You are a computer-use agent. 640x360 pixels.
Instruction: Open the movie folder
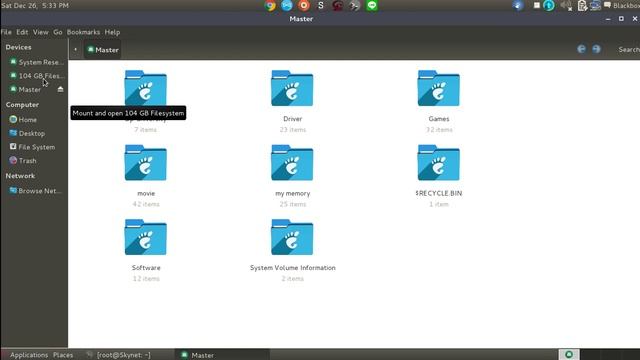(x=146, y=163)
